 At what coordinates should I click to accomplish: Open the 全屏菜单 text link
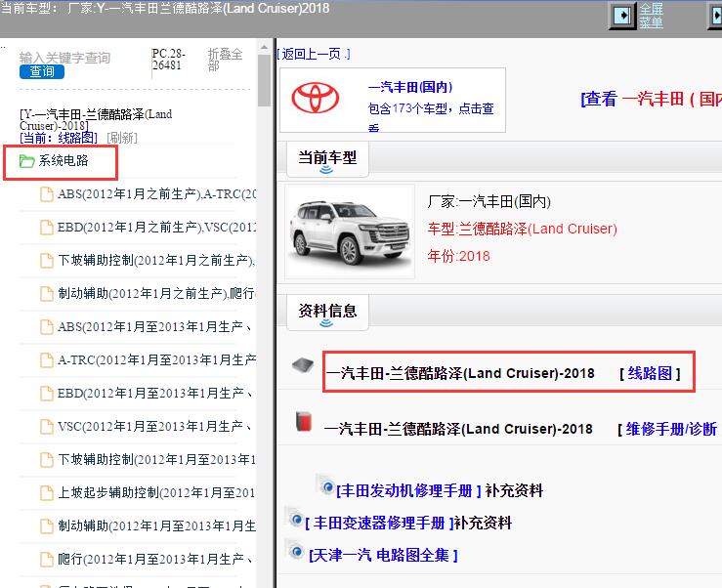tap(651, 16)
